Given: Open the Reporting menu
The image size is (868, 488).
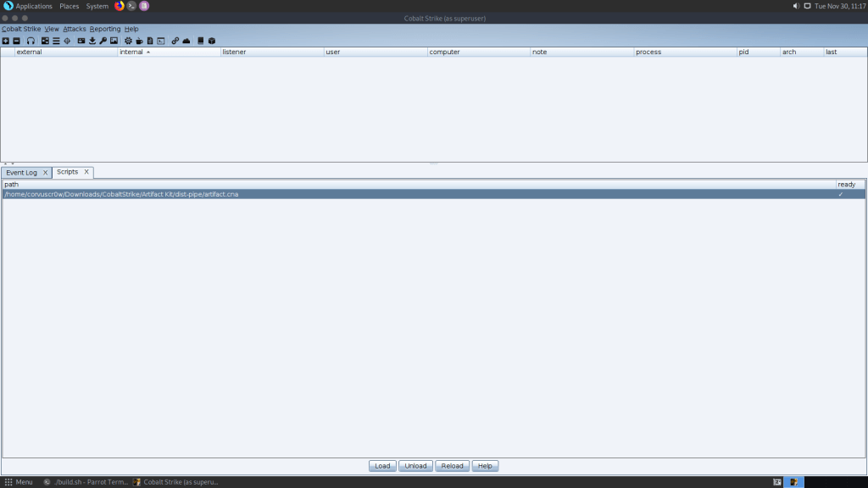Looking at the screenshot, I should point(105,29).
